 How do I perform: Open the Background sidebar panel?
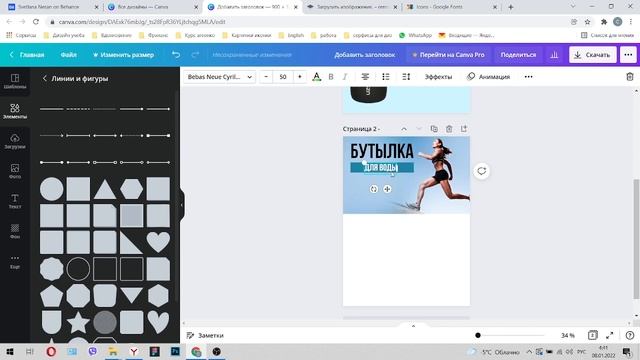pos(15,231)
